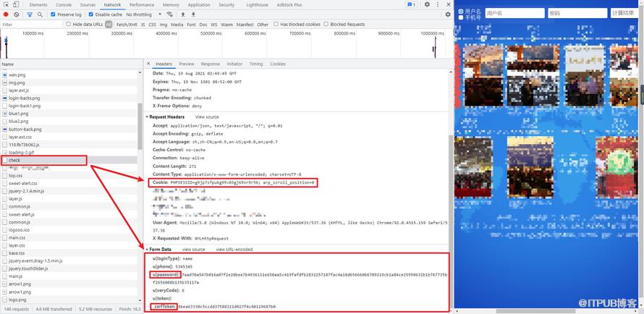Open DevTools settings gear
Image resolution: width=644 pixels, height=314 pixels.
click(x=427, y=4)
